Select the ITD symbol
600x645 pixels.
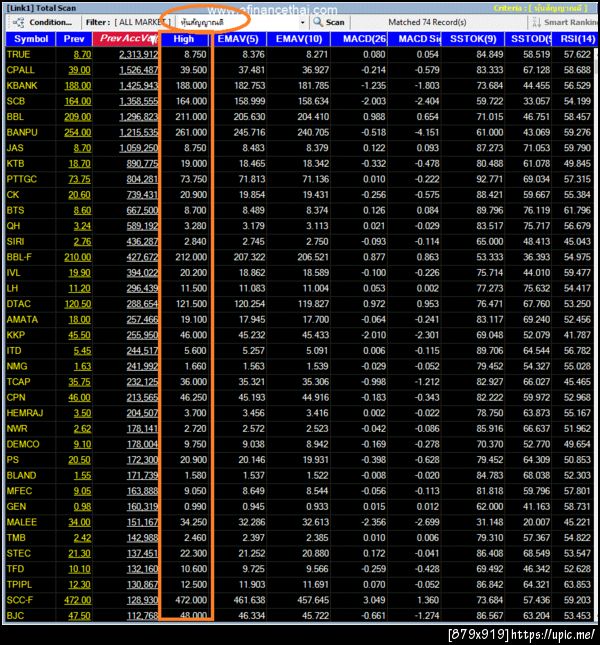pos(14,351)
